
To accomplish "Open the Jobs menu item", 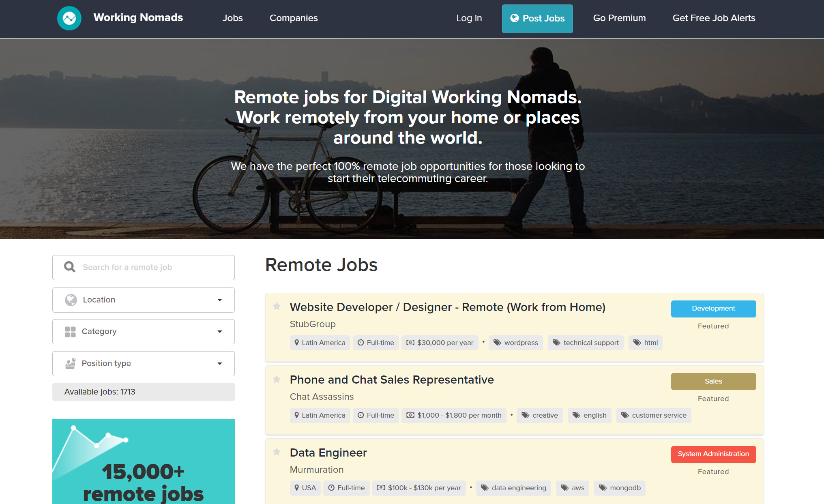I will pyautogui.click(x=232, y=18).
